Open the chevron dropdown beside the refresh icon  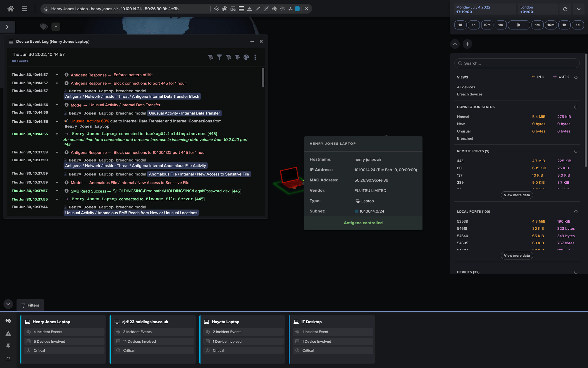coord(578,9)
